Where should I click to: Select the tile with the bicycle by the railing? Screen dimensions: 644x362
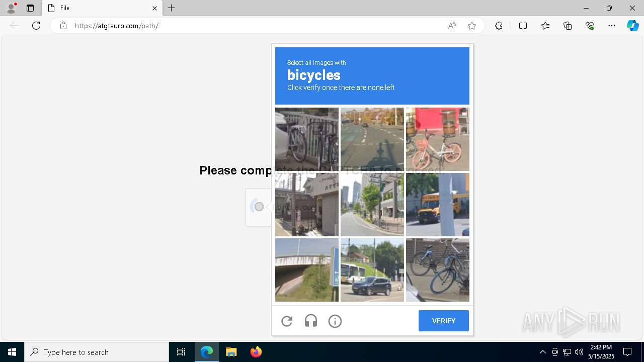pos(307,139)
